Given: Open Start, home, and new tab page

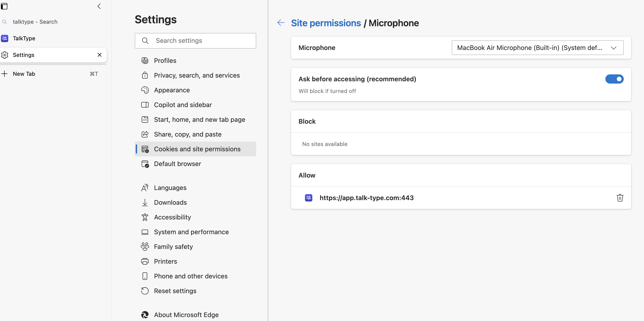Looking at the screenshot, I should coord(195,120).
